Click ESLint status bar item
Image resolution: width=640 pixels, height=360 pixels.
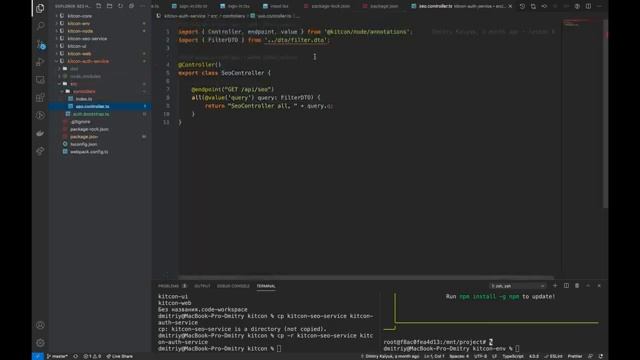553,356
